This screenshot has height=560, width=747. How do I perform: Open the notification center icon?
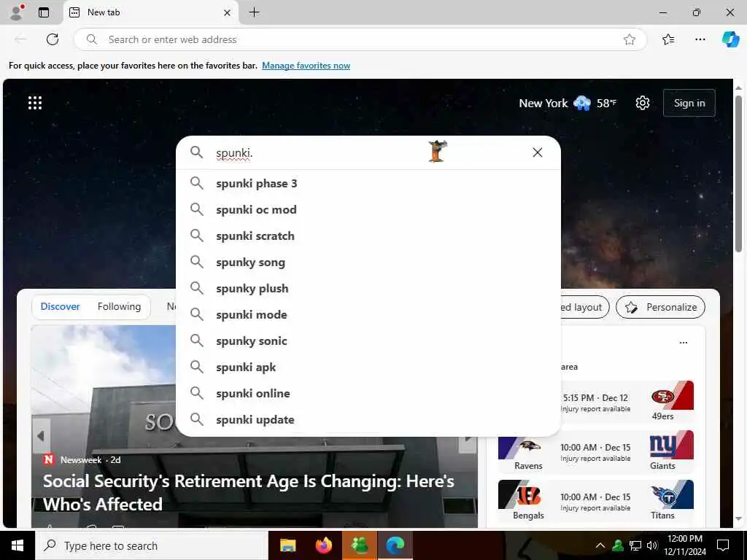[723, 545]
